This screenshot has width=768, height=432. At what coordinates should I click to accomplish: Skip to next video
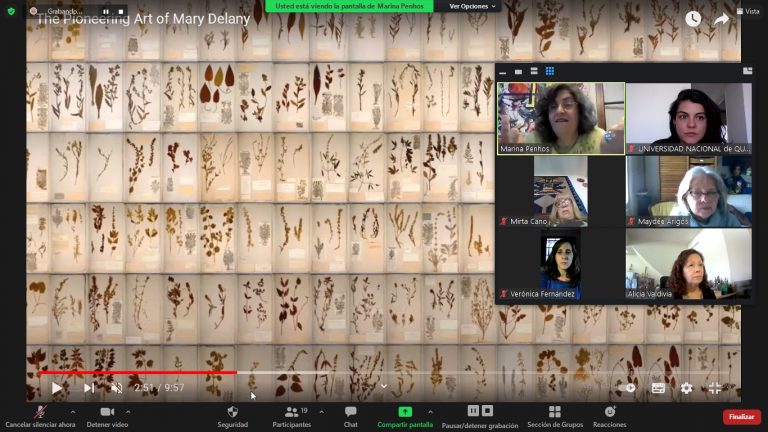89,388
